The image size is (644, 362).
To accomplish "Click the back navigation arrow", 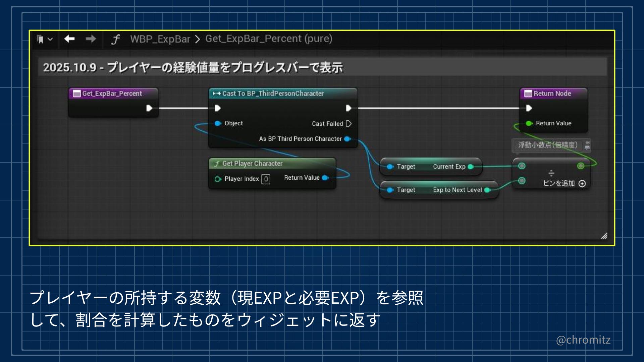I will [x=69, y=39].
